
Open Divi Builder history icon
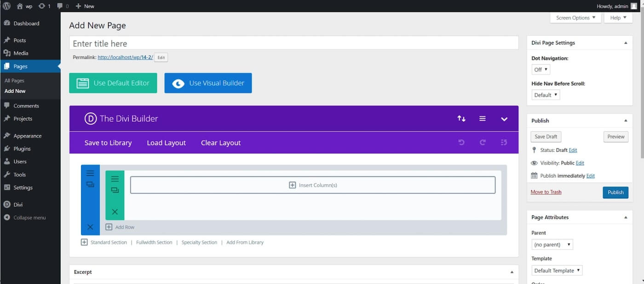click(x=504, y=143)
